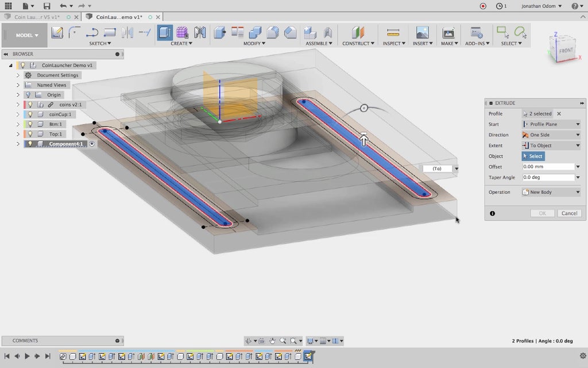Toggle the Origin folder lightbulb
Image resolution: width=588 pixels, height=368 pixels.
tap(28, 95)
